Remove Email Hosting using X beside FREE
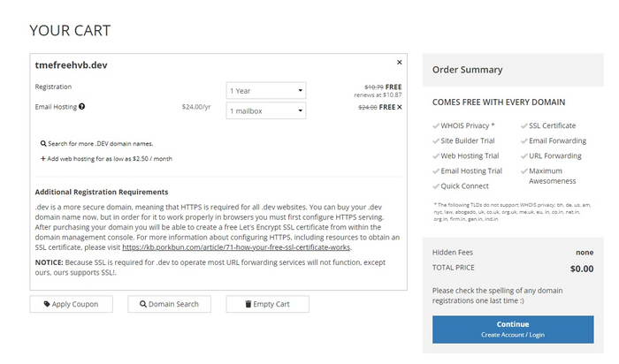The width and height of the screenshot is (619, 364). 400,107
